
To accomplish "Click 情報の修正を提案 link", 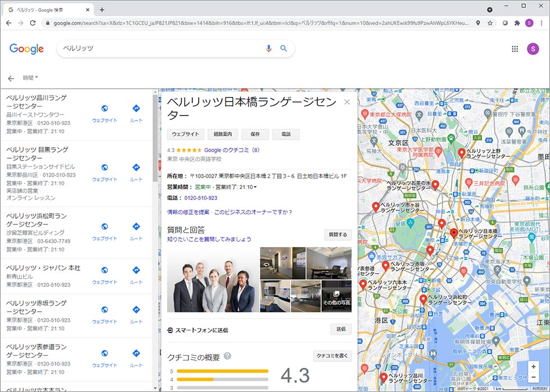I will (x=188, y=212).
